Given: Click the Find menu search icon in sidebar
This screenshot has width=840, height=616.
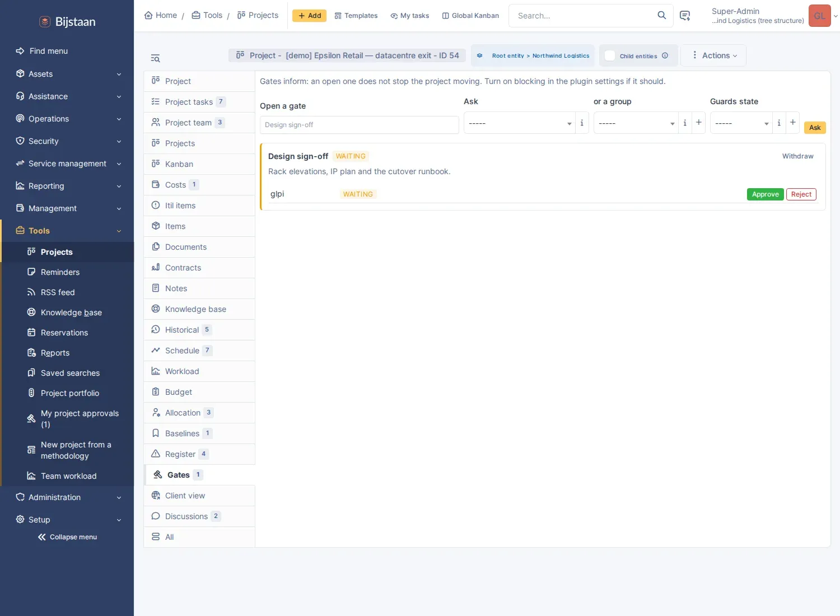Looking at the screenshot, I should tap(20, 51).
